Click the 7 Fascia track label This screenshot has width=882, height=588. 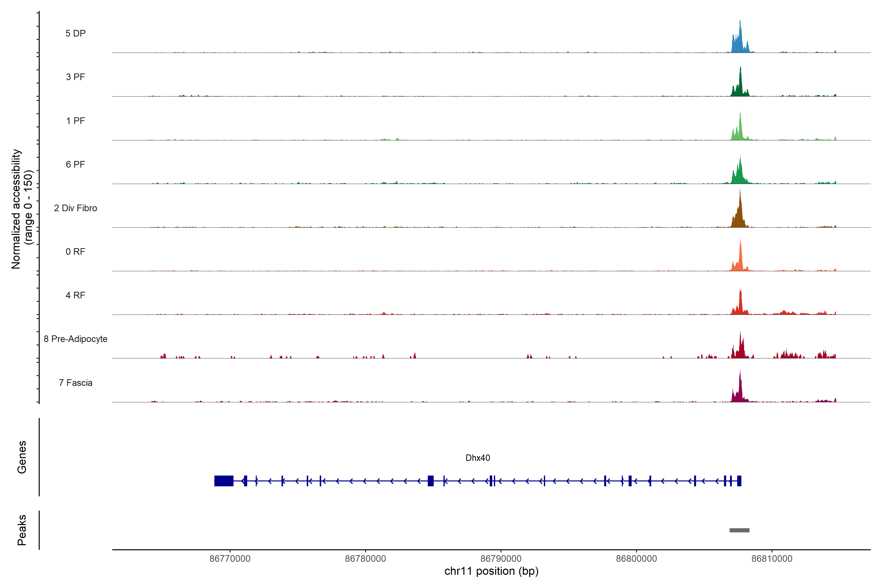coord(75,382)
